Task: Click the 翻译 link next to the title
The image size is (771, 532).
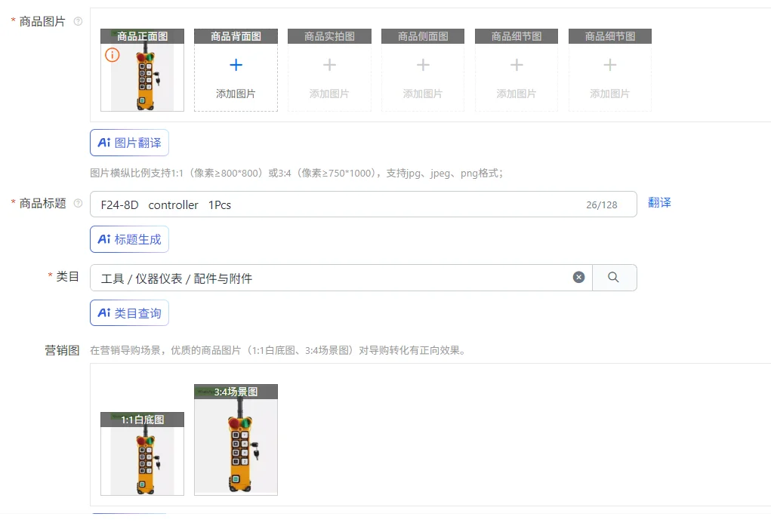Action: 659,203
